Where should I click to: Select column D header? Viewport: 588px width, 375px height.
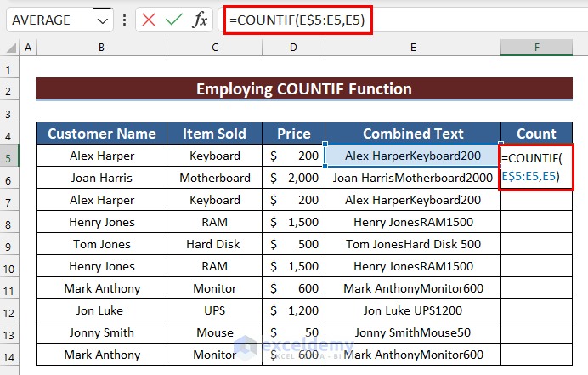pos(291,48)
